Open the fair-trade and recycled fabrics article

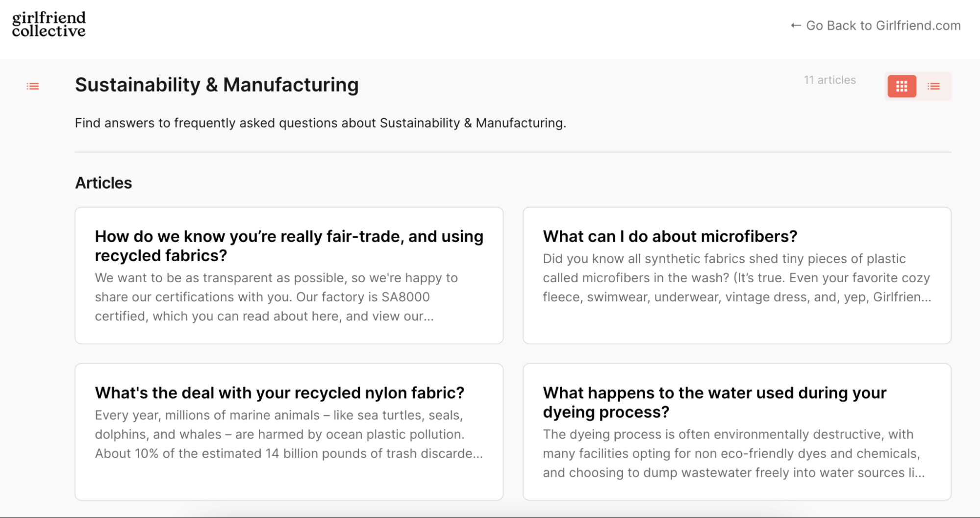click(x=289, y=246)
